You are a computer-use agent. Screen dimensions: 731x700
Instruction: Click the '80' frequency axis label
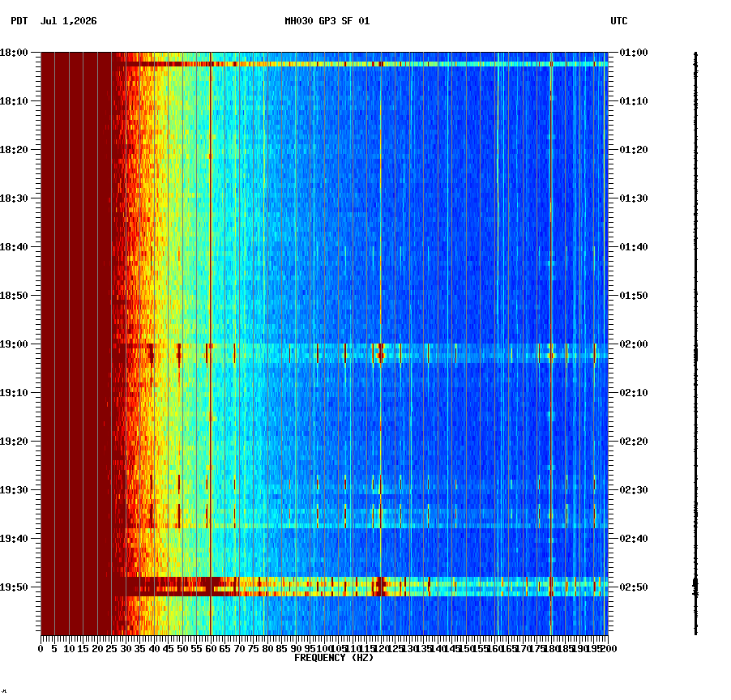[267, 649]
